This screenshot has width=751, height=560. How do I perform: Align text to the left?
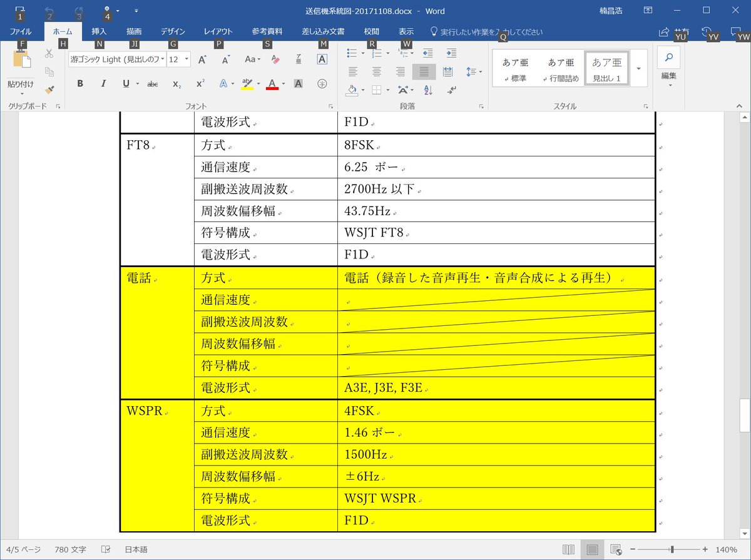(353, 72)
